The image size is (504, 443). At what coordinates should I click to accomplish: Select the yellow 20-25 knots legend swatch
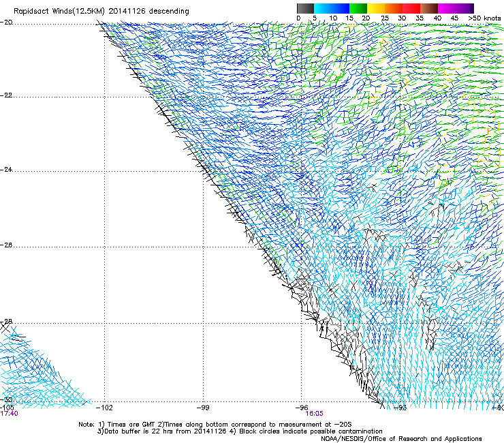(x=376, y=8)
